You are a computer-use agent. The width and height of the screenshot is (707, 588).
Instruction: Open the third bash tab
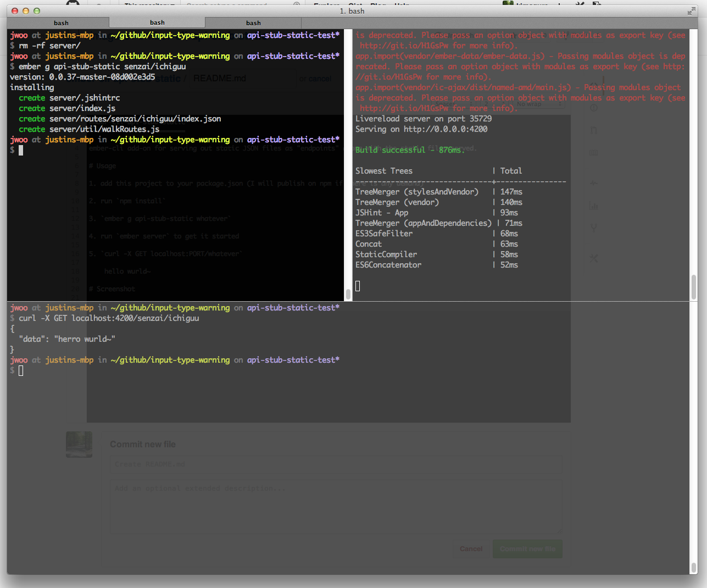click(x=253, y=23)
